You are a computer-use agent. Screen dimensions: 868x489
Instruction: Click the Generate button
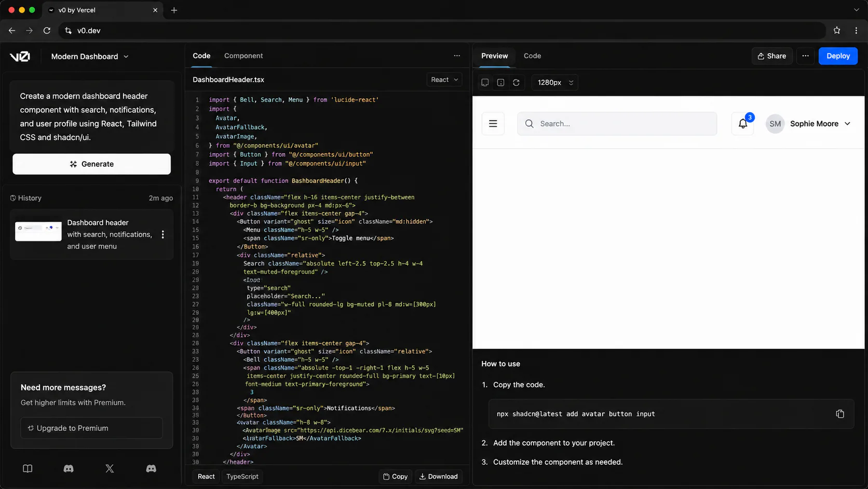[x=91, y=164]
